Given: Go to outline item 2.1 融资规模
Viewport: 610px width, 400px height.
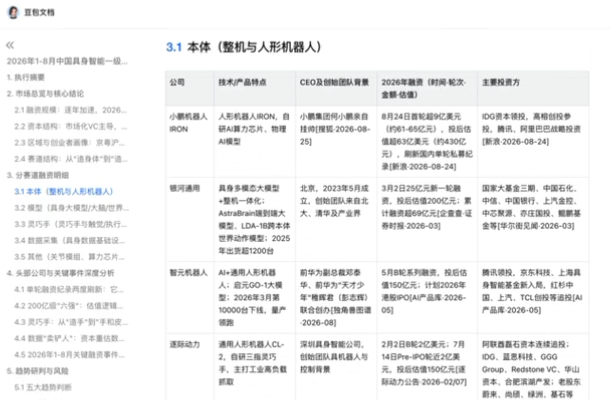Looking at the screenshot, I should pos(70,110).
